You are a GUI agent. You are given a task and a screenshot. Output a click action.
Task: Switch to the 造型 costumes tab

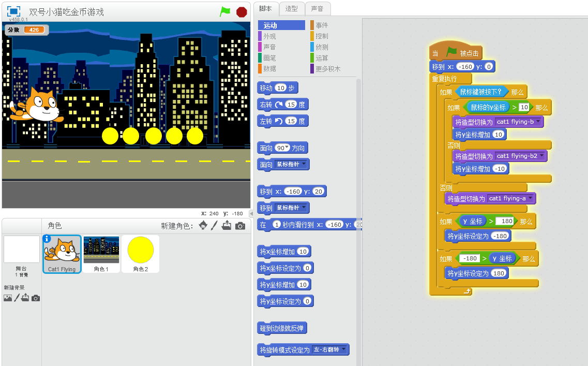[x=291, y=9]
